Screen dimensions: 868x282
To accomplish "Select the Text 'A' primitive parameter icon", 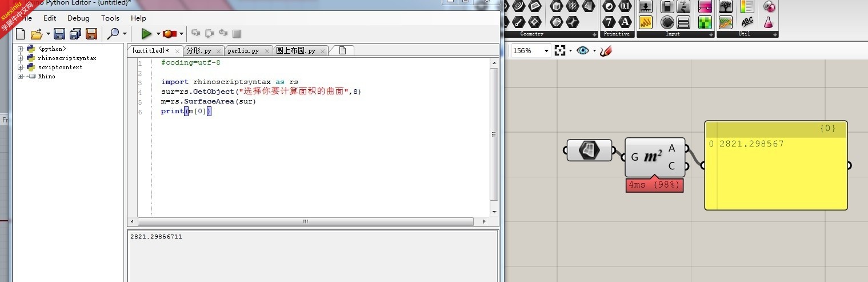I will (625, 22).
